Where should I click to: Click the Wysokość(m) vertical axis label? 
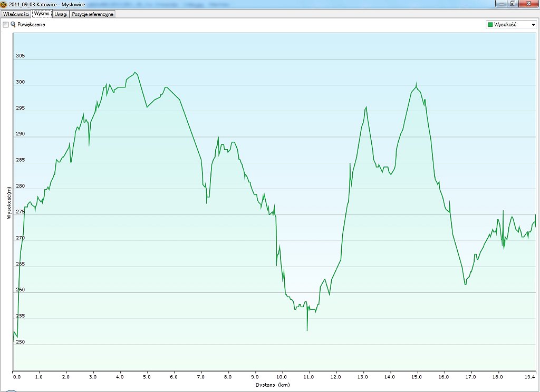[x=8, y=203]
